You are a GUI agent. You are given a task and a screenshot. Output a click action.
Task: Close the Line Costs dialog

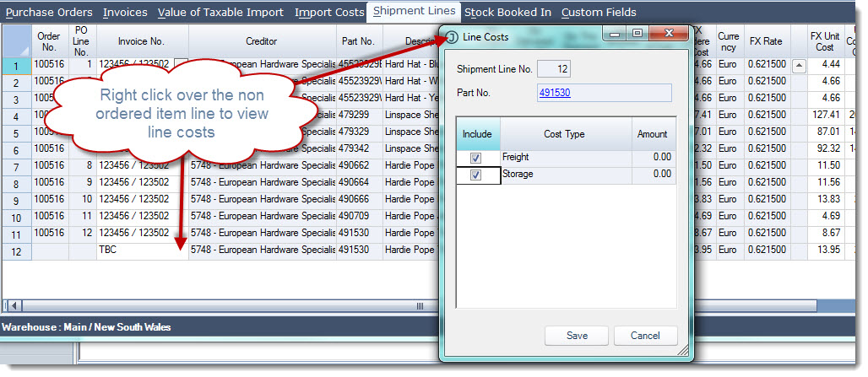point(669,34)
